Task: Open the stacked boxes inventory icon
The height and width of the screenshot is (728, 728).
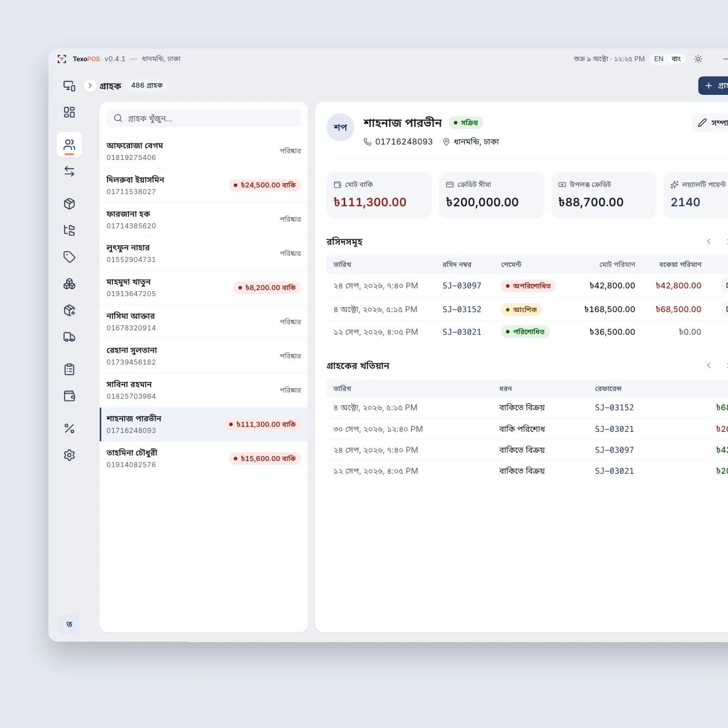Action: click(x=69, y=283)
